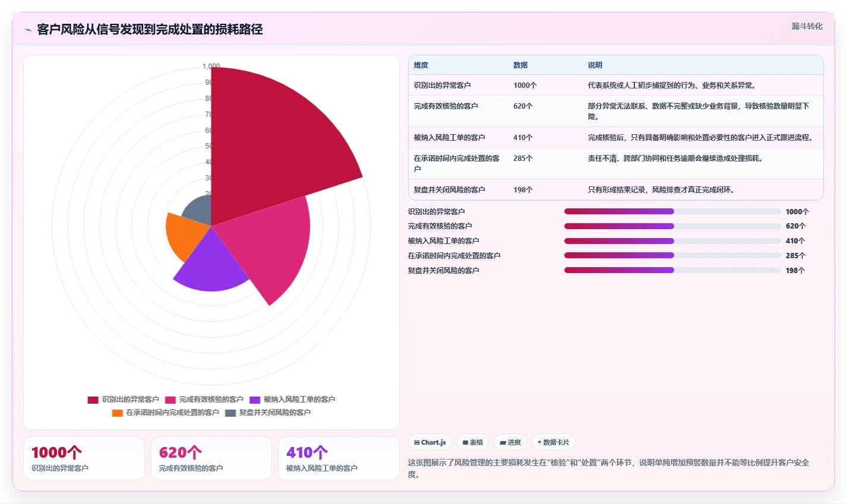Viewport: 847px width, 504px height.
Task: Click progress bar for 复盘并关闭风险的客户
Action: [x=672, y=270]
